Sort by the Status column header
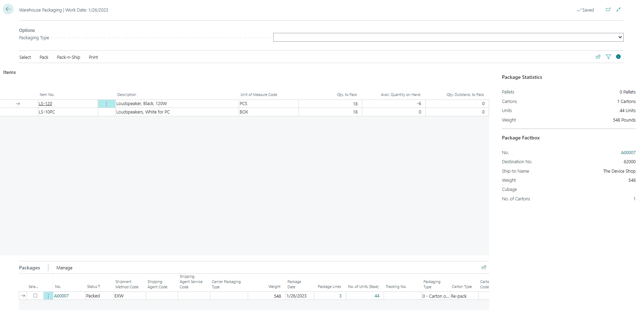The width and height of the screenshot is (644, 310). tap(93, 287)
